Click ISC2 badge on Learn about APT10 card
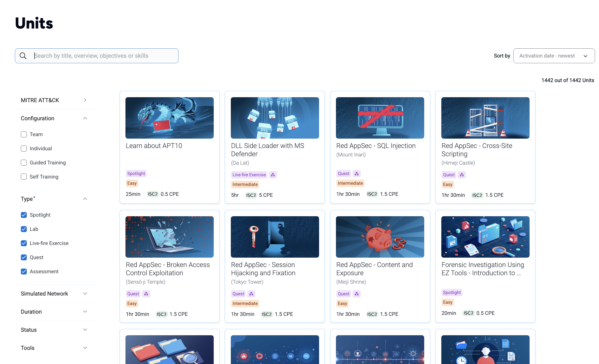599x364 pixels. pos(152,194)
